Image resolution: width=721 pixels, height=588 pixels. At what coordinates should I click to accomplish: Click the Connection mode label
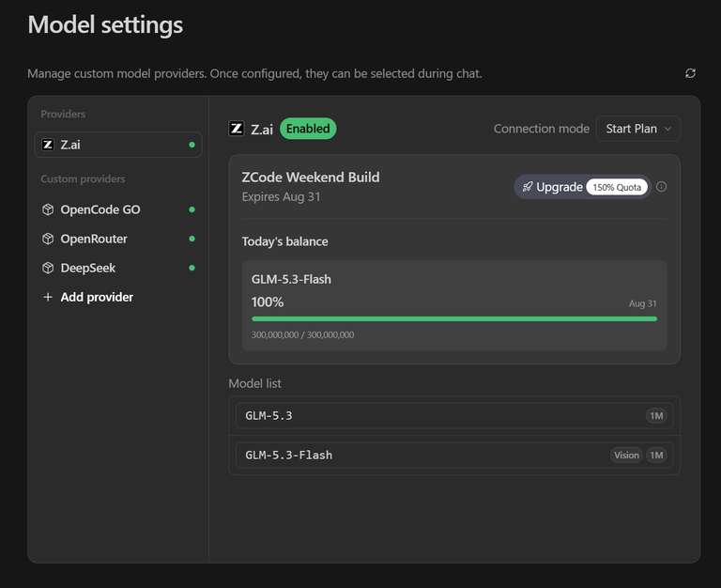[541, 129]
